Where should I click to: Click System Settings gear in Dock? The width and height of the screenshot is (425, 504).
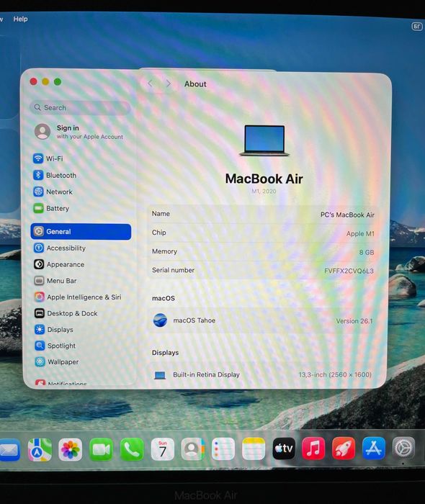coord(403,447)
